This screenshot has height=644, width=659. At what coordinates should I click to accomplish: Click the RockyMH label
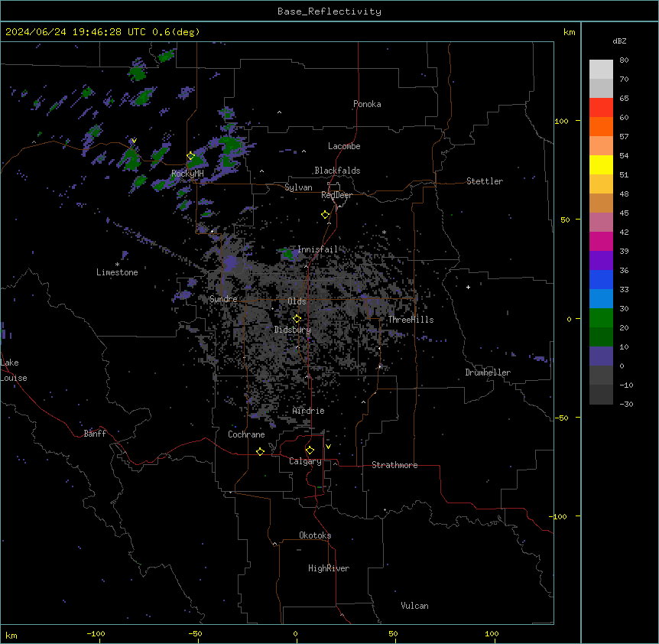187,173
